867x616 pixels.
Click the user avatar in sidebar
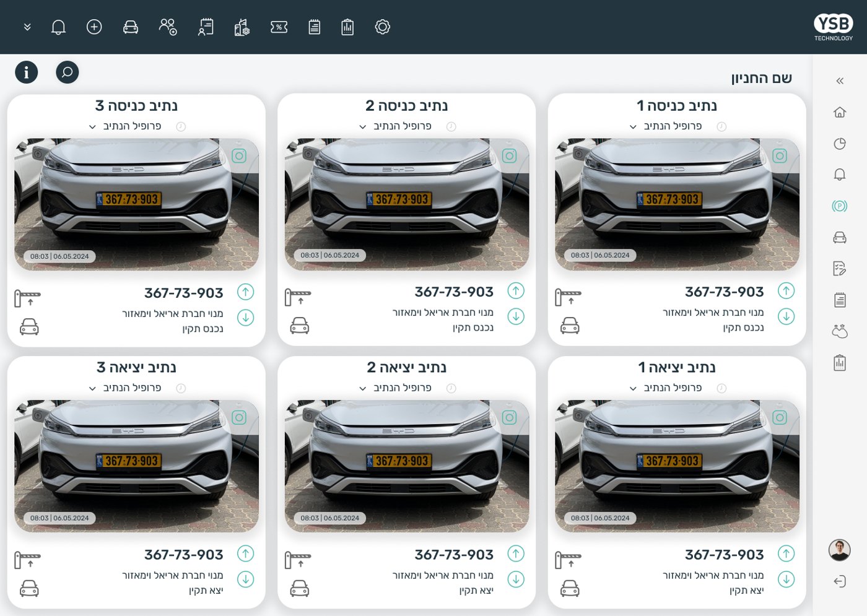pyautogui.click(x=840, y=550)
